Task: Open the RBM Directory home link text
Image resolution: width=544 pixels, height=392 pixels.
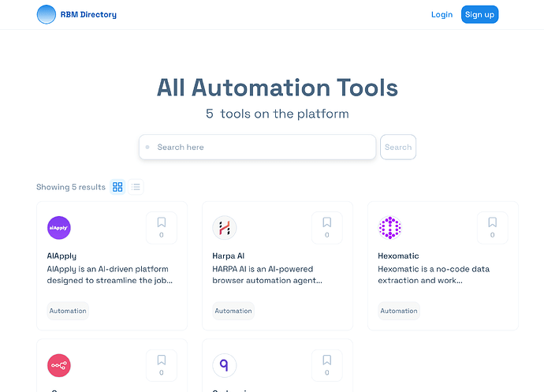Action: (x=88, y=14)
